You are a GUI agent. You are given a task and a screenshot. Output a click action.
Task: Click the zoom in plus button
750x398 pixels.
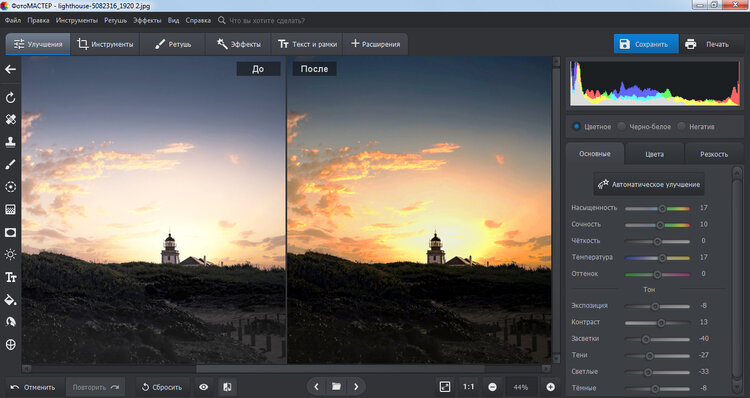pos(550,387)
